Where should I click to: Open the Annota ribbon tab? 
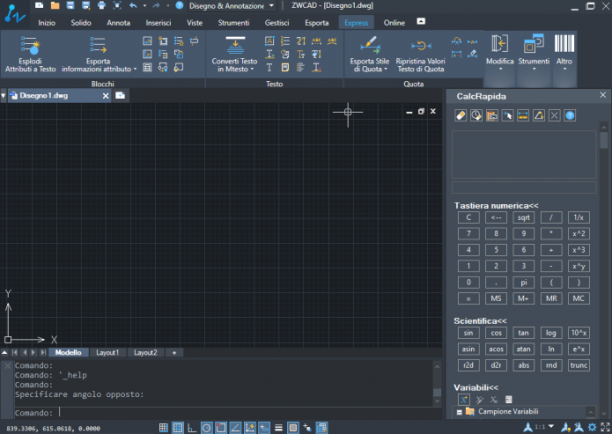pos(119,23)
